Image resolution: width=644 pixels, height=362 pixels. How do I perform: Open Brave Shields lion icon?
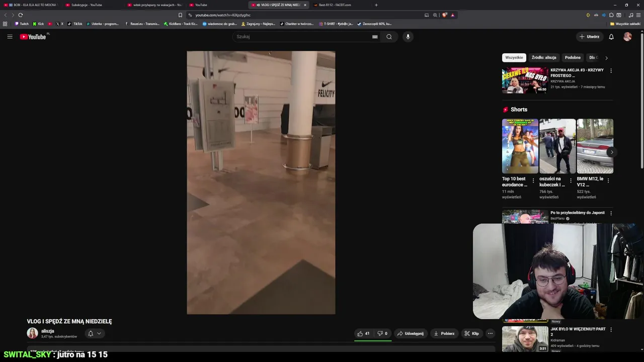point(444,15)
